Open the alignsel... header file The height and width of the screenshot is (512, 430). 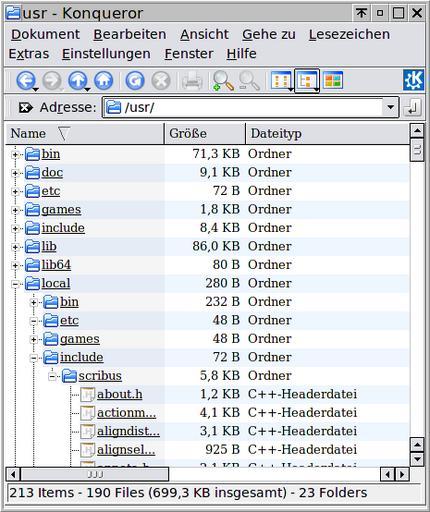[126, 450]
